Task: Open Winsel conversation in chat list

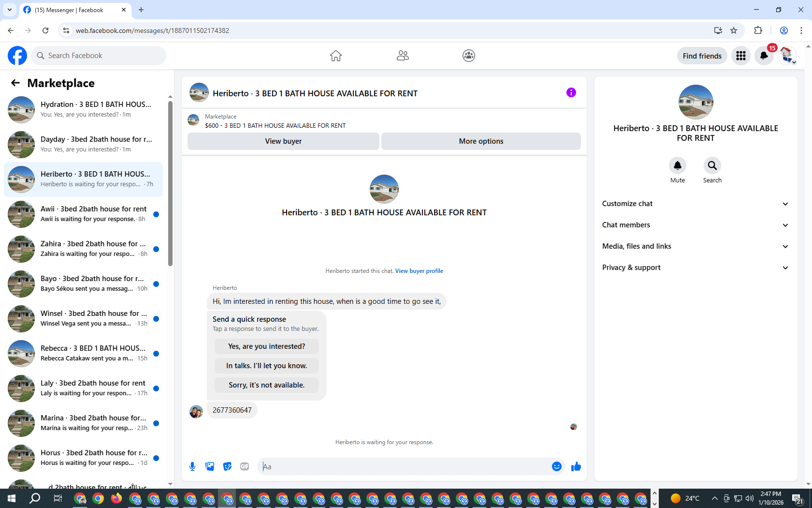Action: [83, 319]
